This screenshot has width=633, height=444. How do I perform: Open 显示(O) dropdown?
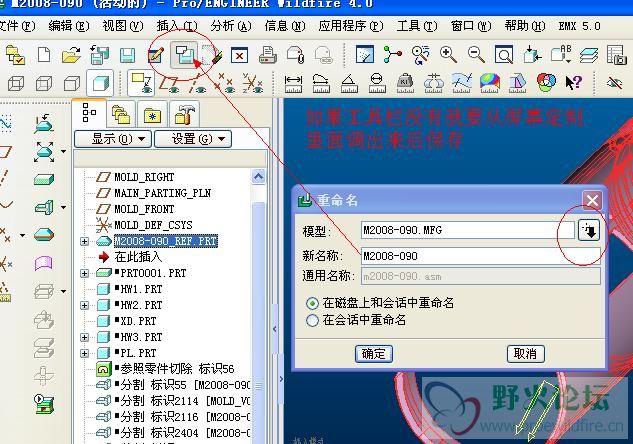(113, 139)
